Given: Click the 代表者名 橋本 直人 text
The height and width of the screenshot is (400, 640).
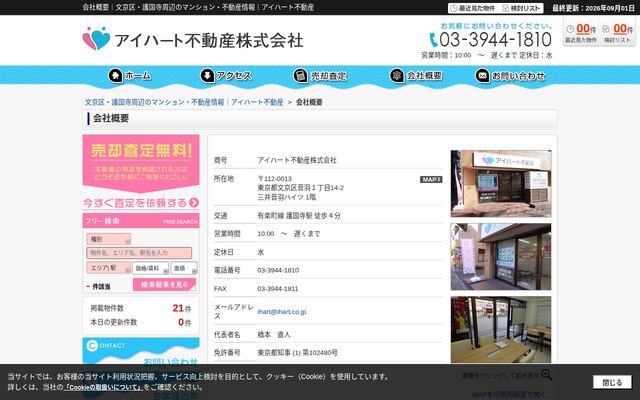Looking at the screenshot, I should coord(273,334).
